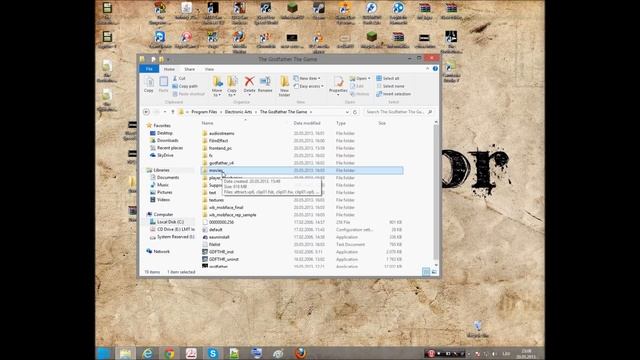Sort by the Date modified column header
640x360 pixels.
pos(307,123)
